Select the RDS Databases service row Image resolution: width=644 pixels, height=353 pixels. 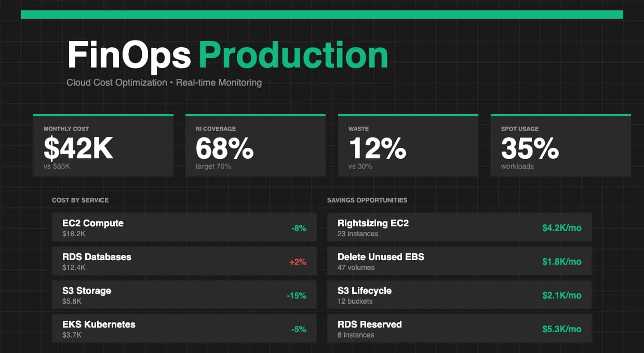(184, 261)
